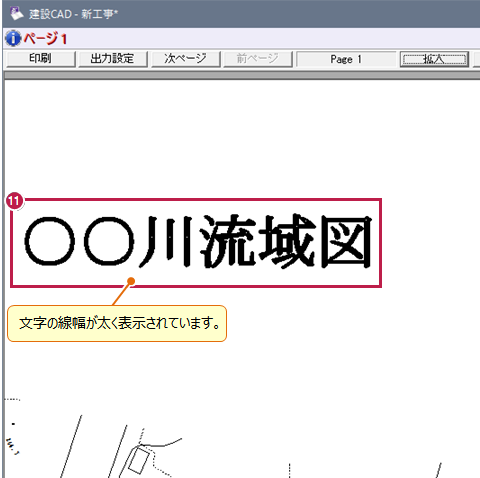Select the first circle symbol in the title

coord(50,241)
